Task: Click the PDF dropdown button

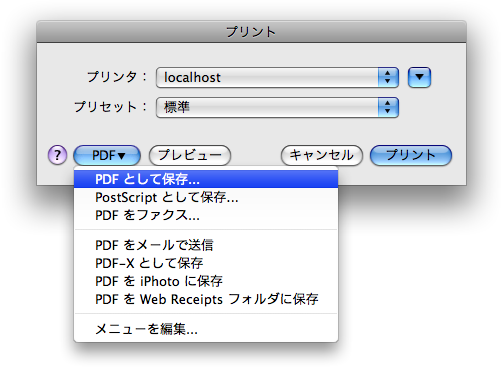Action: (x=107, y=155)
